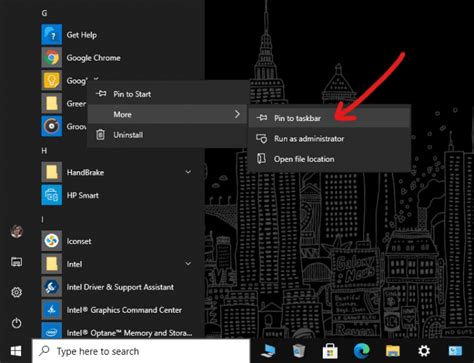Expand the HandBrake folder chevron
Screen dimensions: 474x363
point(188,172)
